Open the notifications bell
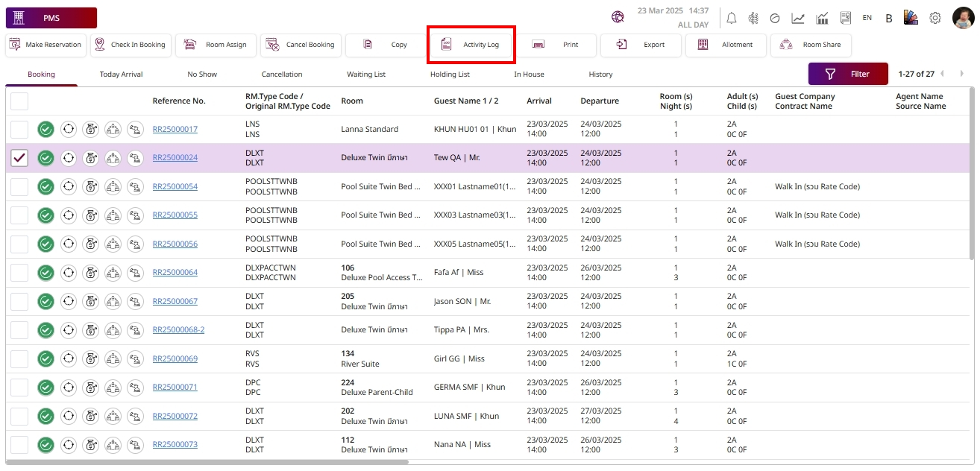980x471 pixels. [x=732, y=18]
